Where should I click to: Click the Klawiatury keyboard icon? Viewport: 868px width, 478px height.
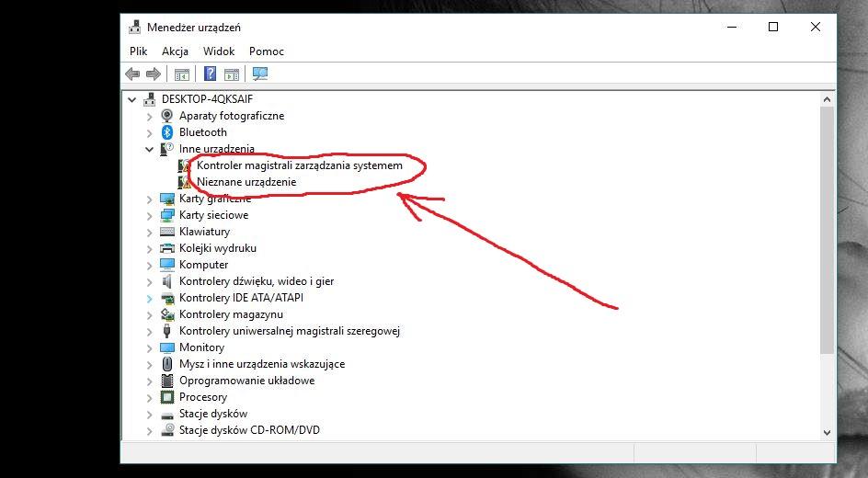tap(167, 232)
